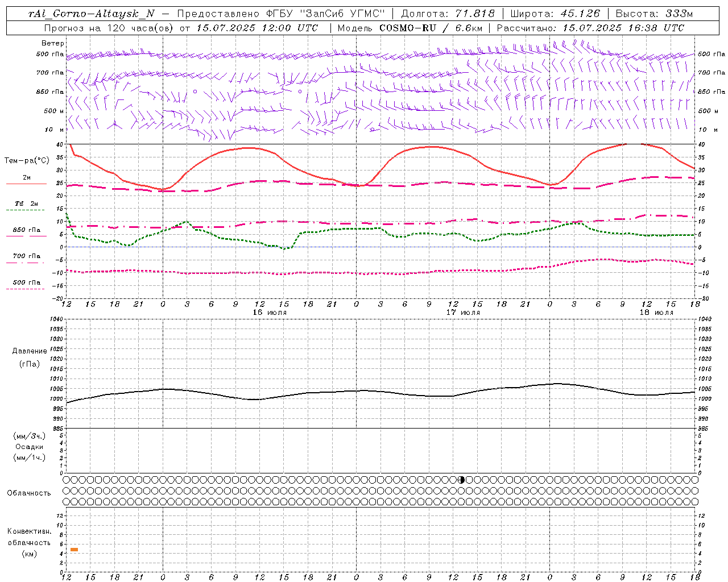Select the ФГБУ "ЗапСиб УГМС" provider text
Image resolution: width=728 pixels, height=582 pixels.
click(x=326, y=14)
